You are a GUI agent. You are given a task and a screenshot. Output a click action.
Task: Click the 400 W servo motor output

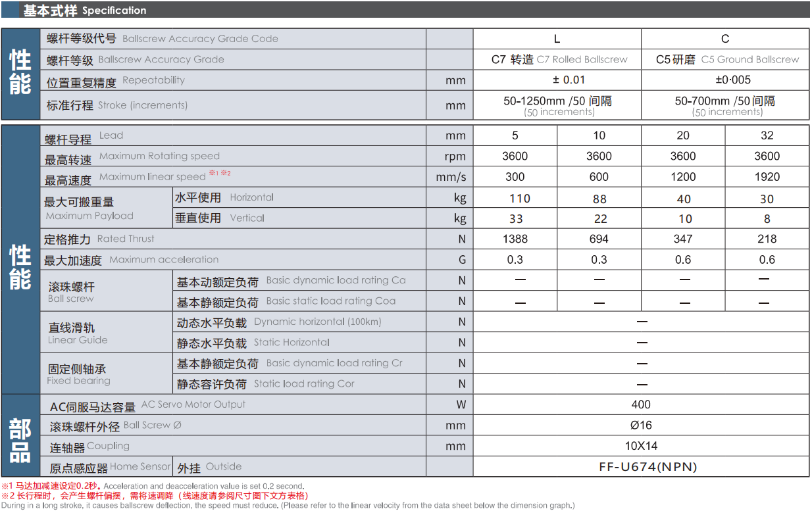coord(640,404)
